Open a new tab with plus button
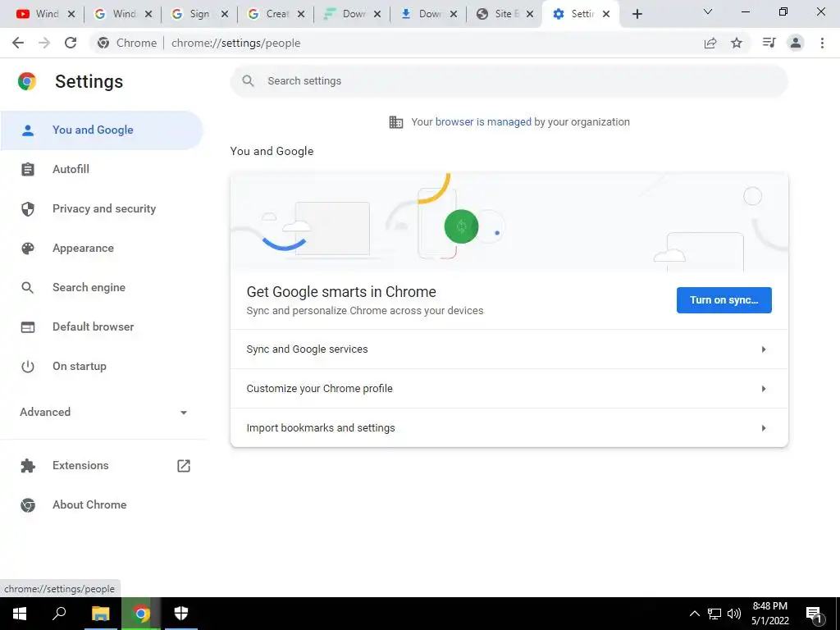840x630 pixels. (637, 14)
